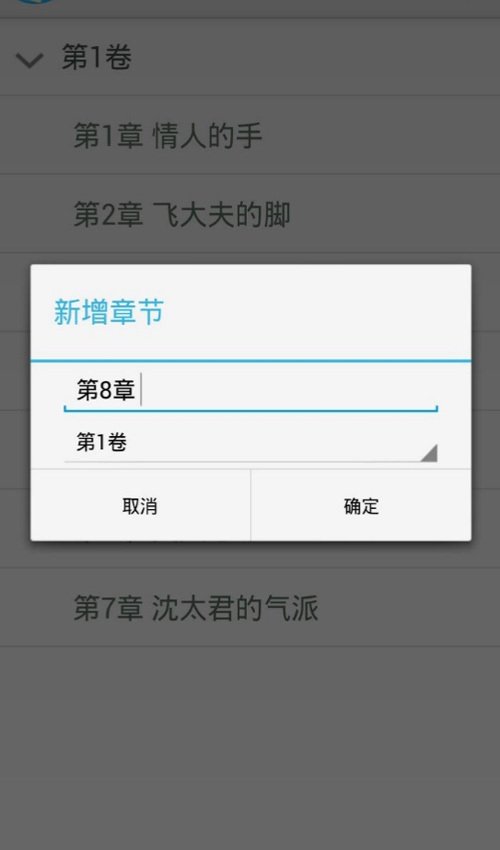The image size is (500, 850).
Task: Open the 第1卷 volume spinner in dialog
Action: (251, 443)
